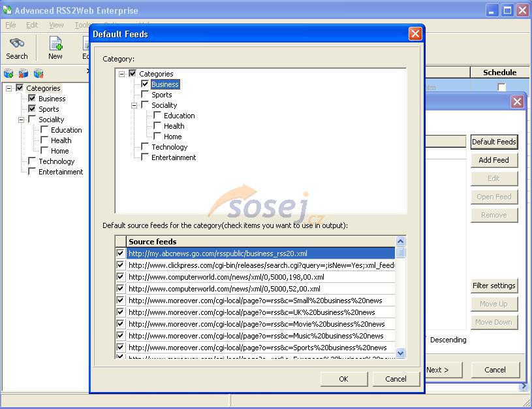
Task: Select Education label in the main sidebar tree
Action: coord(66,130)
